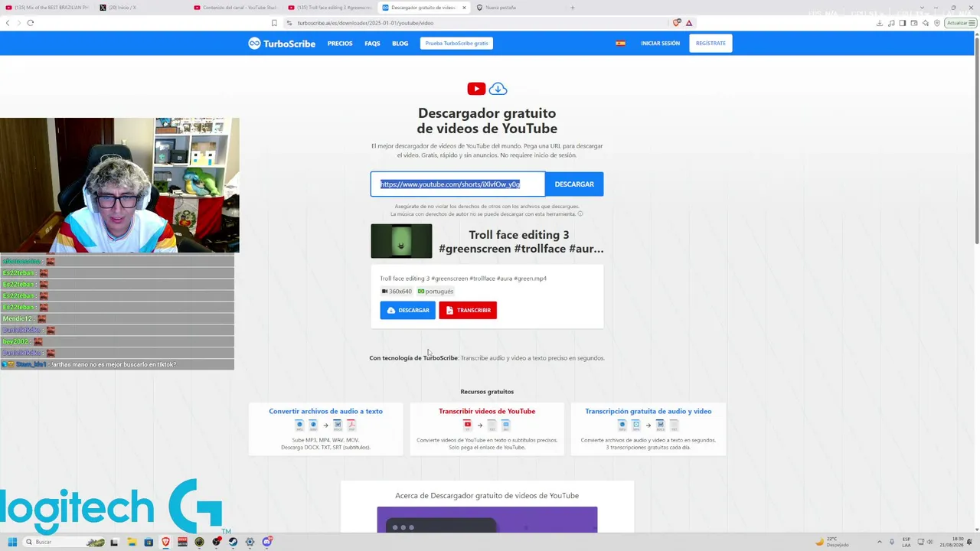This screenshot has height=551, width=980.
Task: Open the PRECIOS menu item
Action: coord(340,44)
